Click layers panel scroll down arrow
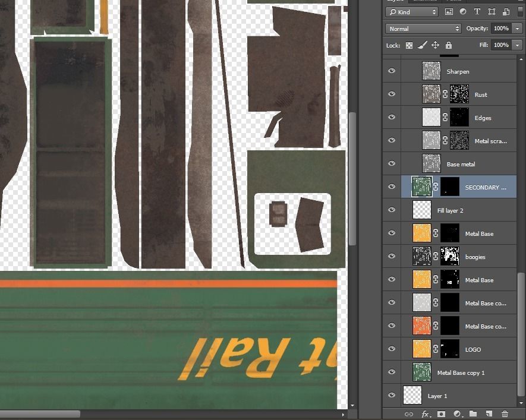This screenshot has width=526, height=420. [521, 403]
